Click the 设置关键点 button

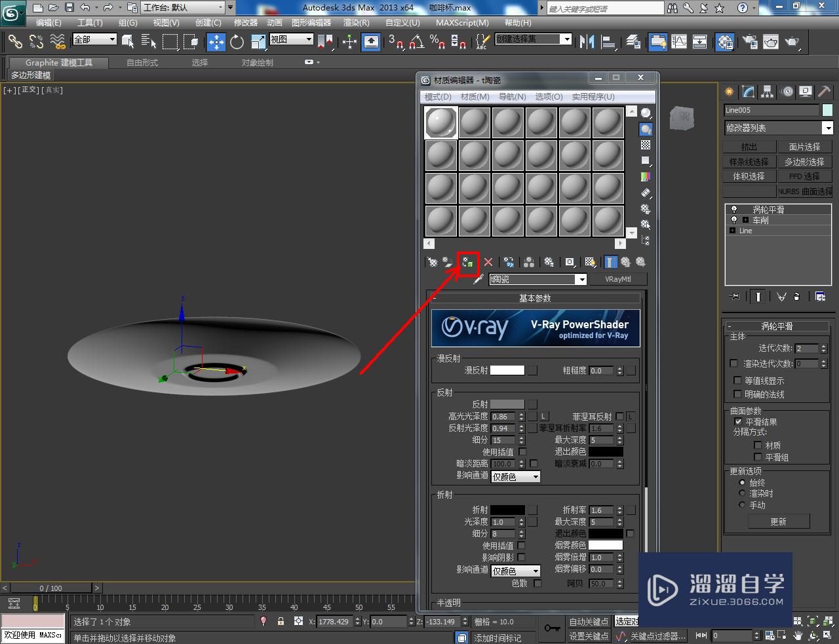[x=589, y=636]
